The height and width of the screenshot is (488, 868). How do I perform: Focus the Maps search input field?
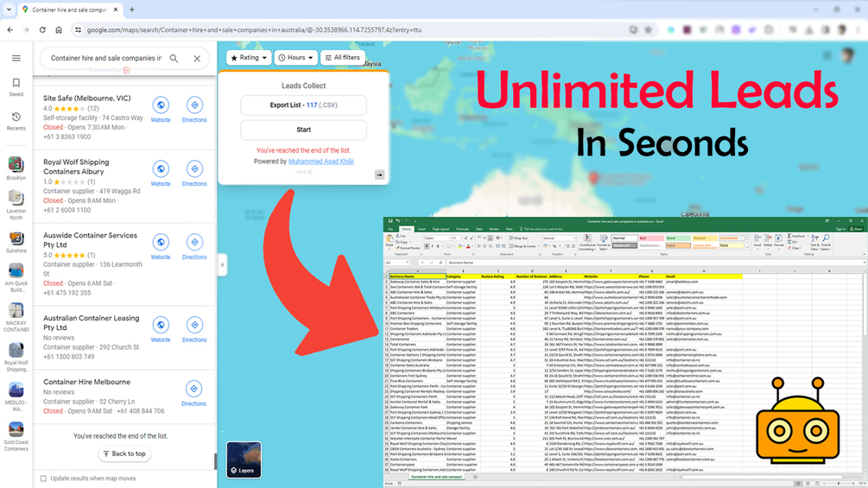click(x=106, y=58)
